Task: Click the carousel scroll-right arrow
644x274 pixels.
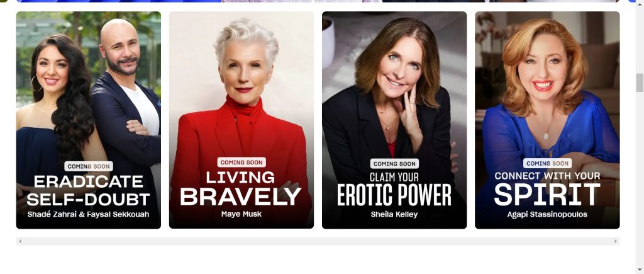Action: 615,241
